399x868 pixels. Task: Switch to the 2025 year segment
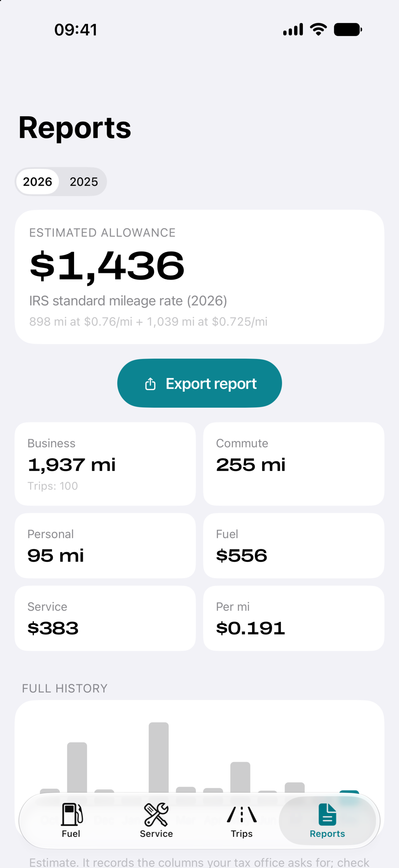pos(84,182)
